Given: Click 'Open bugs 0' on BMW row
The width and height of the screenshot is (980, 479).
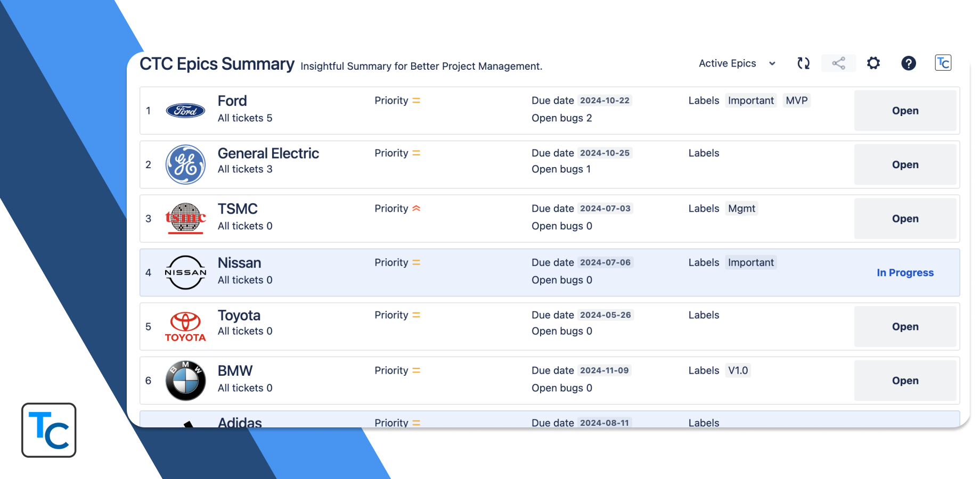Looking at the screenshot, I should tap(562, 388).
